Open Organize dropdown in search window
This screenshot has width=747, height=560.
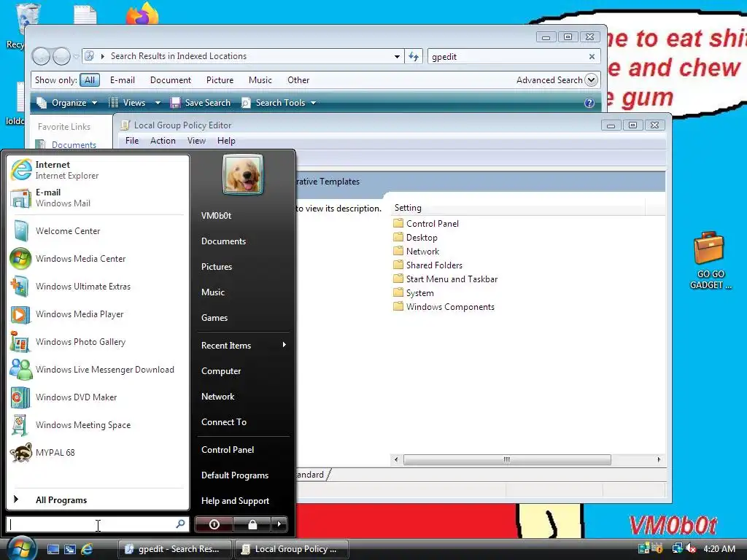coord(67,103)
